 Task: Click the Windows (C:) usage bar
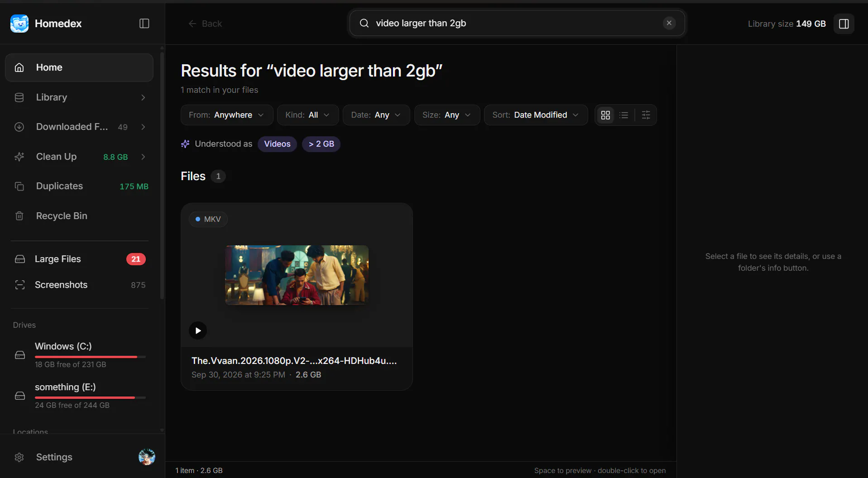[90, 357]
